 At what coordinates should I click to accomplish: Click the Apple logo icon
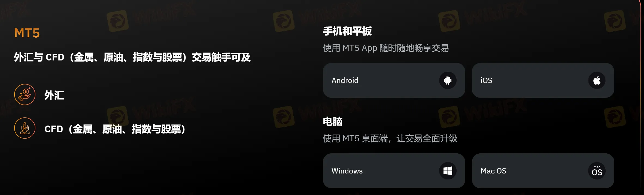click(597, 80)
